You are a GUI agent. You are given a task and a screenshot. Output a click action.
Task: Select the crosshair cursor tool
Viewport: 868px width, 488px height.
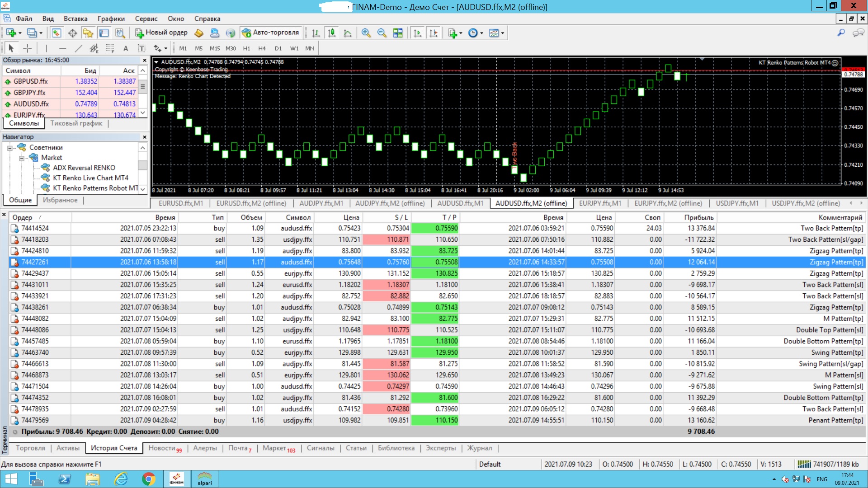pos(28,48)
